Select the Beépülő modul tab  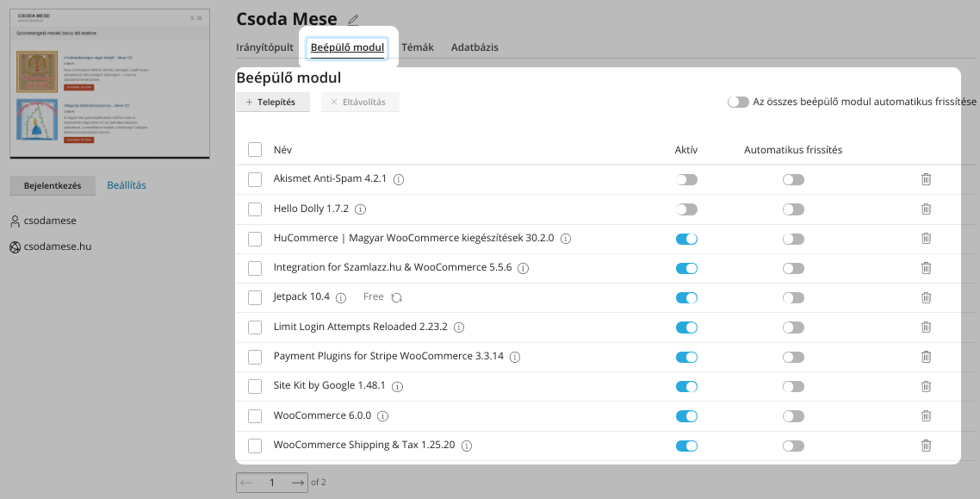click(x=348, y=47)
